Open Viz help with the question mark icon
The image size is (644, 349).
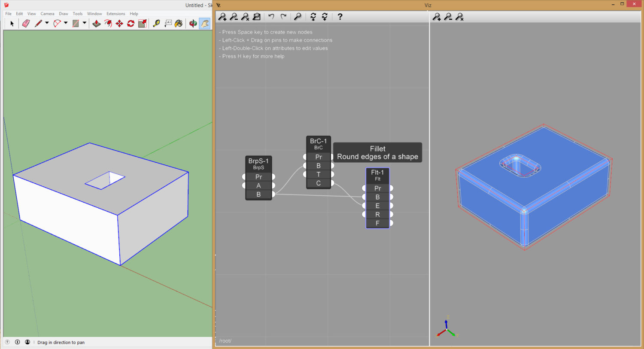340,17
